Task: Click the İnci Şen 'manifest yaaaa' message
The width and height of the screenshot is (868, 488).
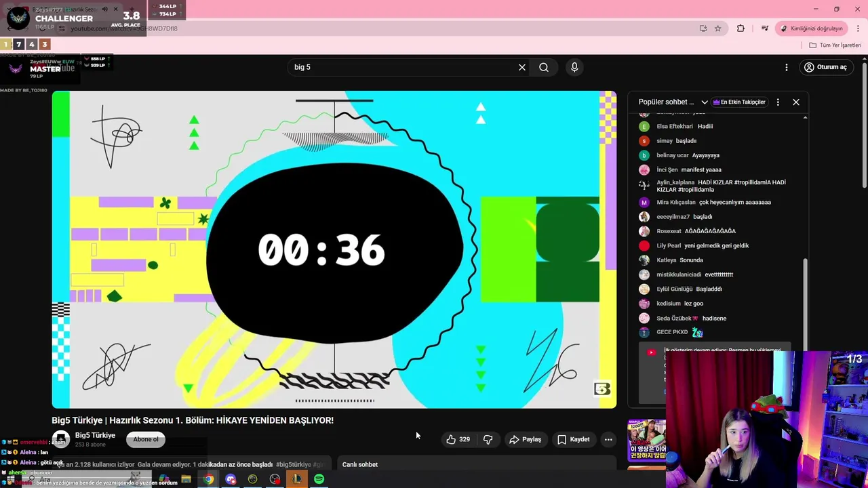Action: [717, 169]
